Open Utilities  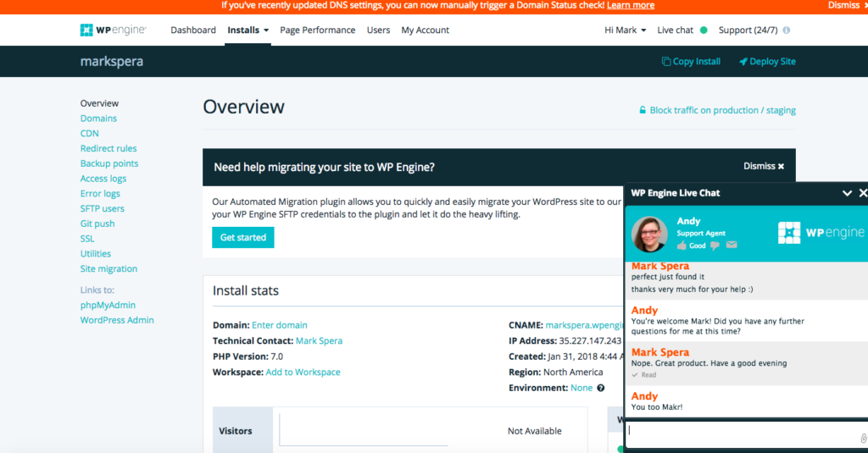[95, 253]
